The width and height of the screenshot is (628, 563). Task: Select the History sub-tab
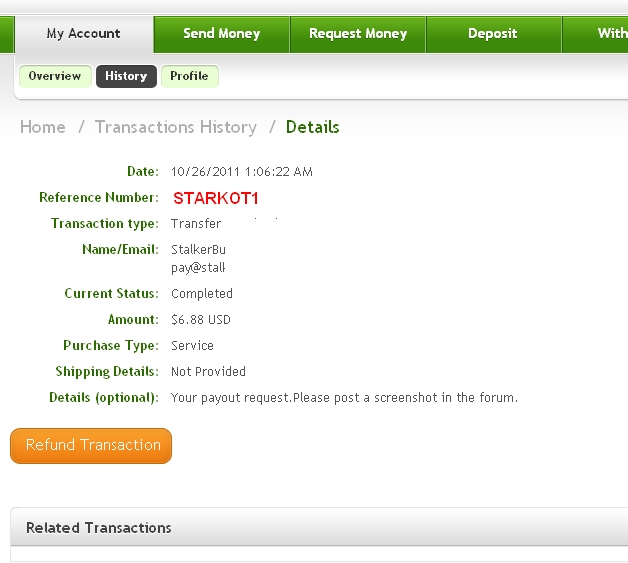click(126, 76)
